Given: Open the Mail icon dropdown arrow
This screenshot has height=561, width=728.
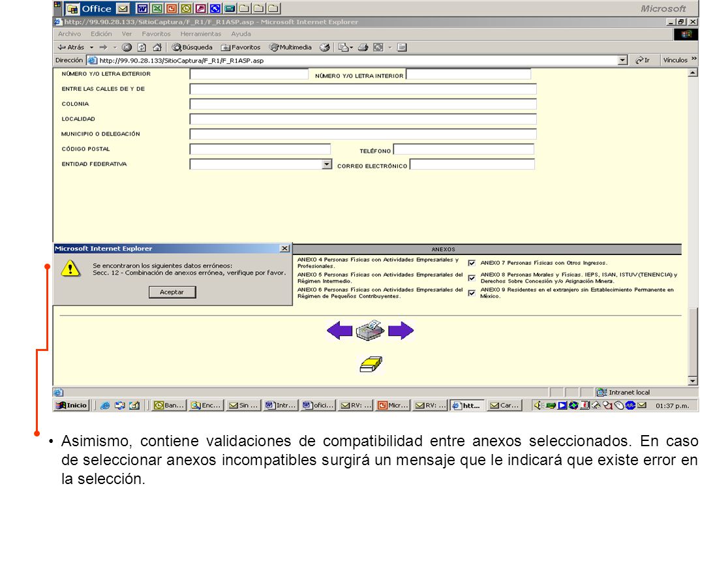Looking at the screenshot, I should 352,48.
